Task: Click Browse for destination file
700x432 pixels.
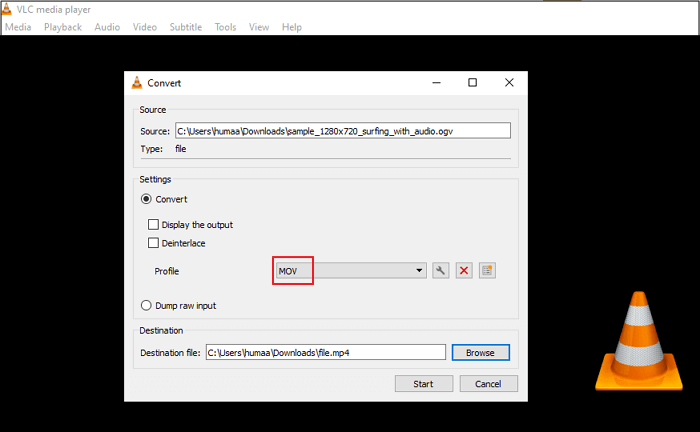Action: click(480, 352)
